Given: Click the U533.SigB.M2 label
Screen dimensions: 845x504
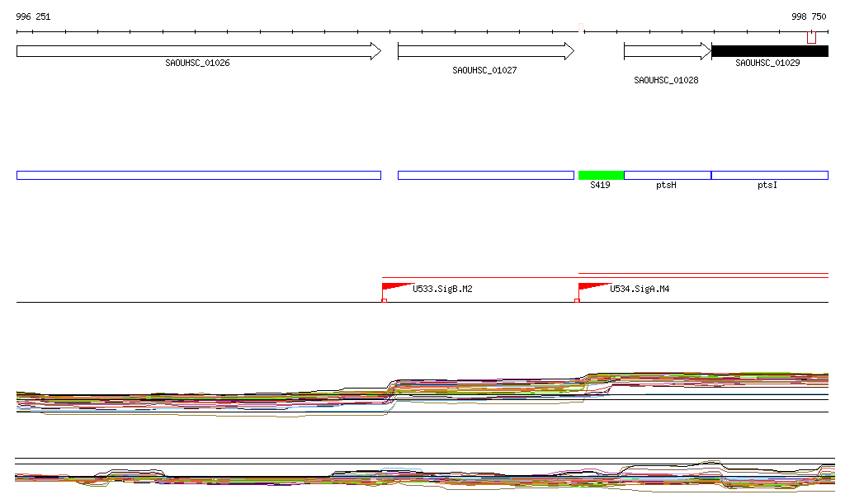Looking at the screenshot, I should click(x=442, y=290).
